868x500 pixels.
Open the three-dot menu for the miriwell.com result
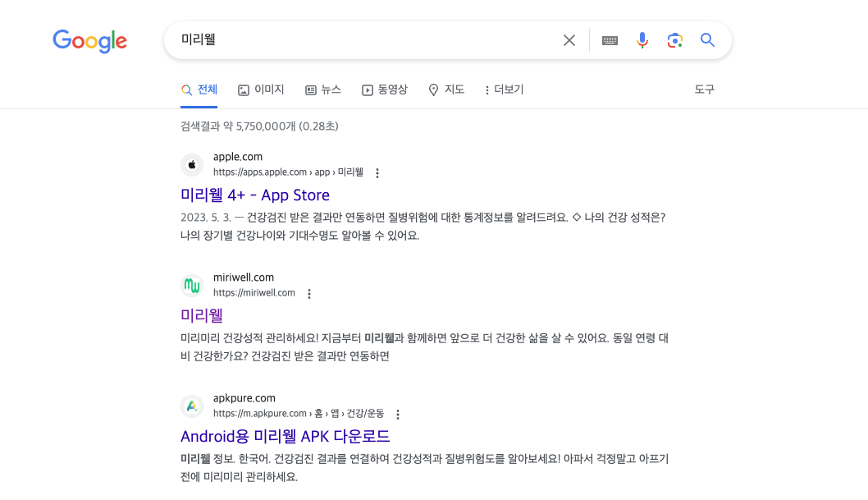pyautogui.click(x=309, y=293)
